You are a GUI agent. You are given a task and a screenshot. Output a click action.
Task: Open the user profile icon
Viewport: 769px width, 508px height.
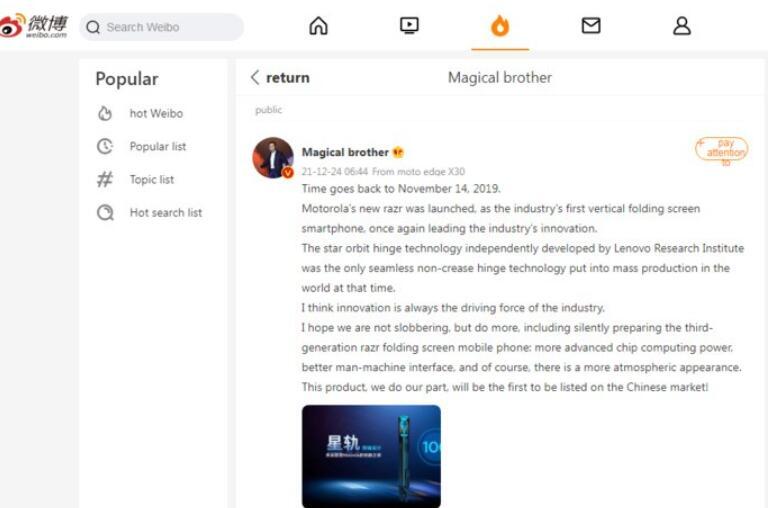click(682, 26)
